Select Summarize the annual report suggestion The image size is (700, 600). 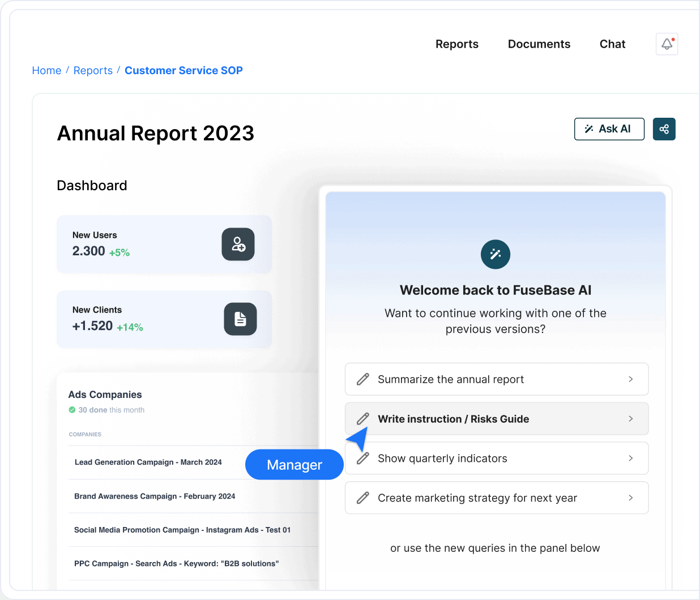[x=497, y=379]
